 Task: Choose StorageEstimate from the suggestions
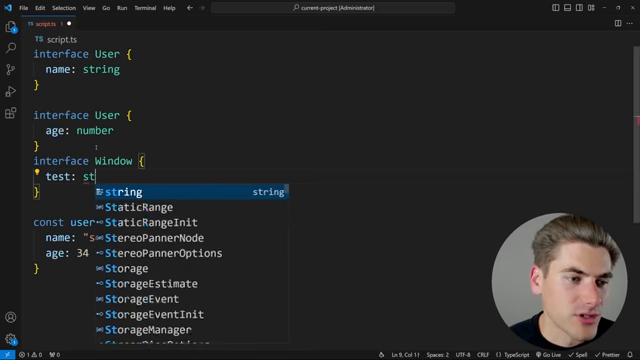click(x=192, y=284)
